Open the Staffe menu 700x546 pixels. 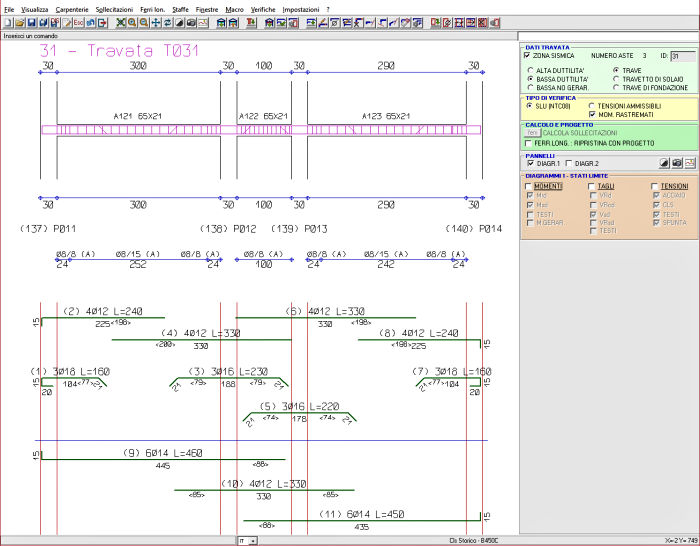click(x=180, y=9)
